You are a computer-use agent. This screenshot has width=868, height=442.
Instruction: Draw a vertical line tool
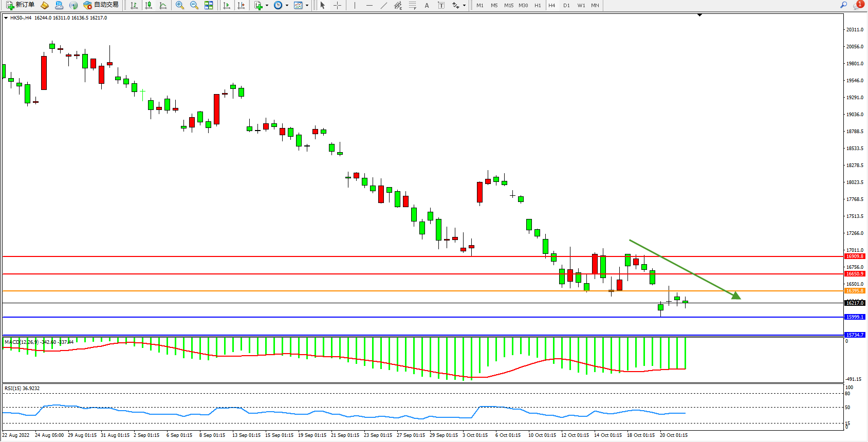355,5
